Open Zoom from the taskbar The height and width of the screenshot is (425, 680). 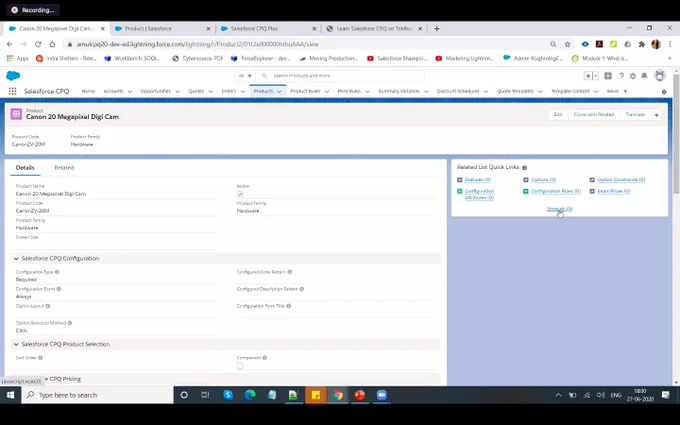tap(381, 395)
